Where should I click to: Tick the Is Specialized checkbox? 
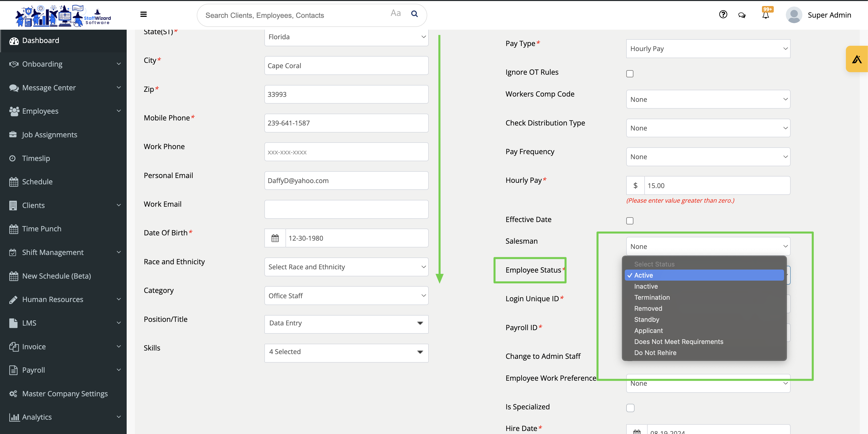[x=630, y=408]
